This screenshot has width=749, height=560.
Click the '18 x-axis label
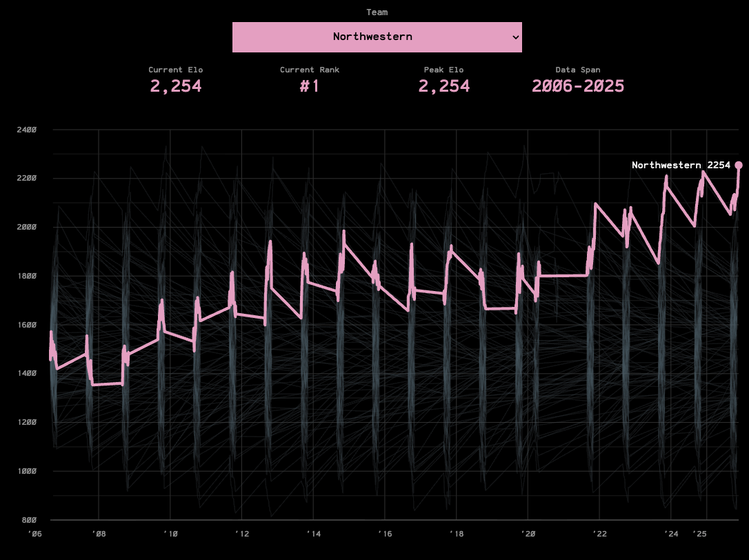pos(456,534)
